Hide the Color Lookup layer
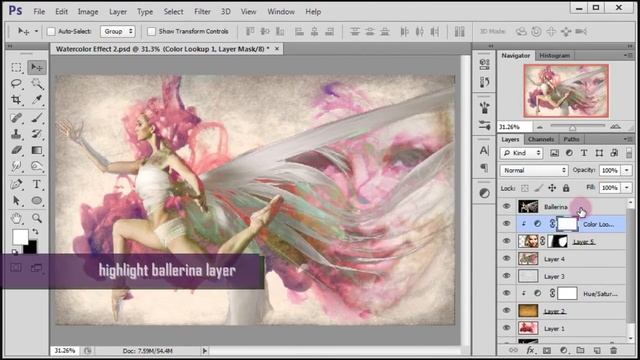 pyautogui.click(x=507, y=224)
